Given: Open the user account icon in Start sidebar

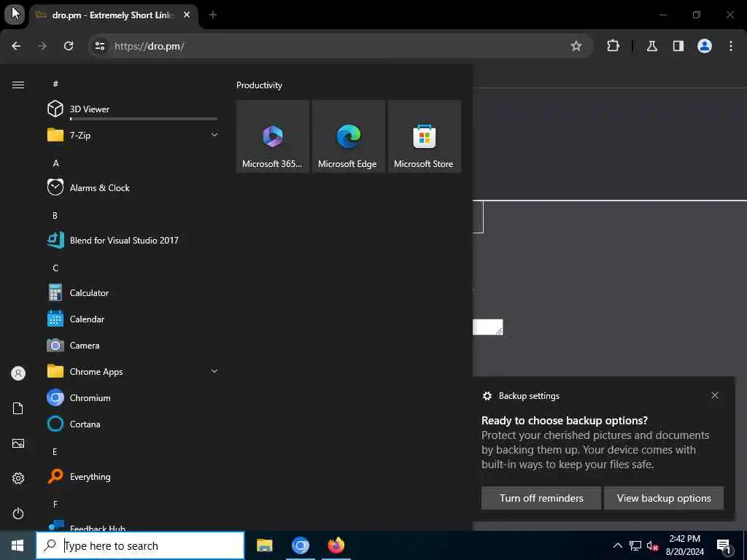Looking at the screenshot, I should [x=18, y=373].
